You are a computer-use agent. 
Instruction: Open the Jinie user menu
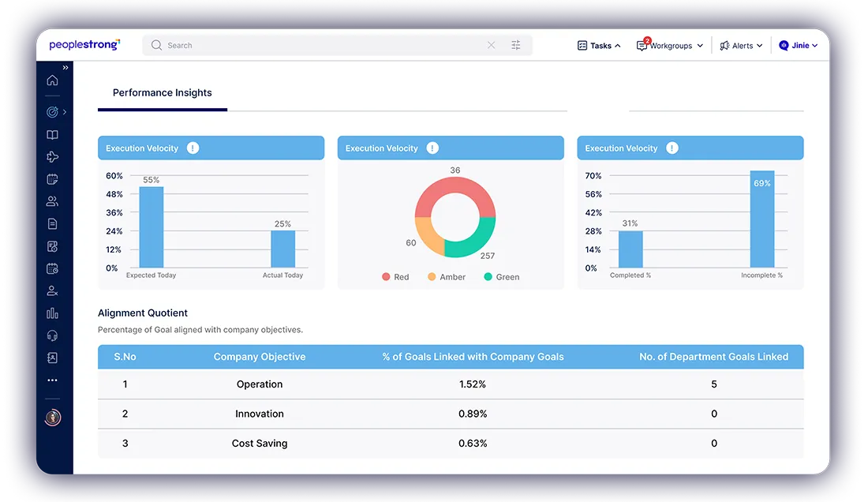tap(799, 45)
